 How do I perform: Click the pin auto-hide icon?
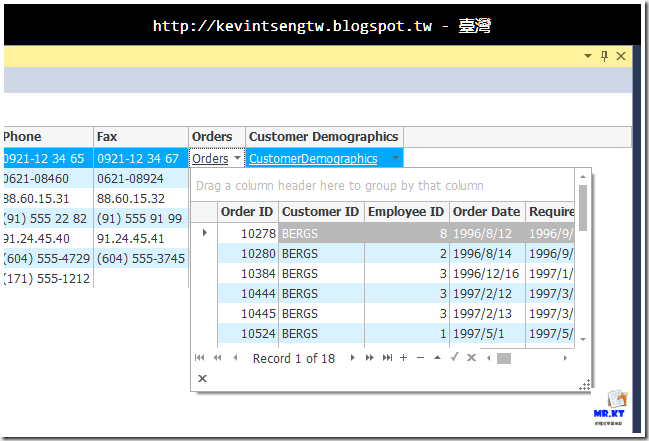click(x=604, y=56)
